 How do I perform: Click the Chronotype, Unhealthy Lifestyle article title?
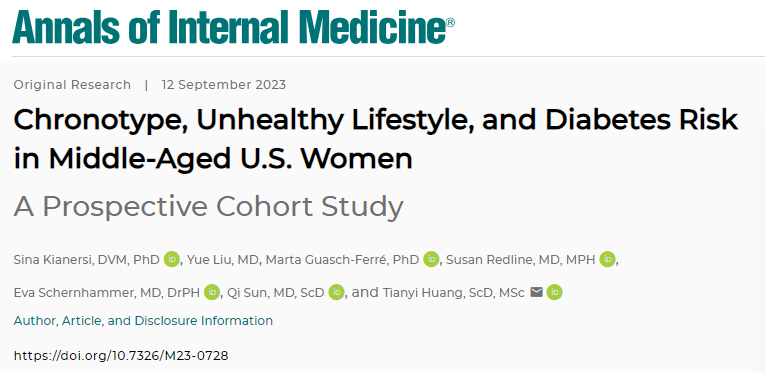tap(376, 139)
